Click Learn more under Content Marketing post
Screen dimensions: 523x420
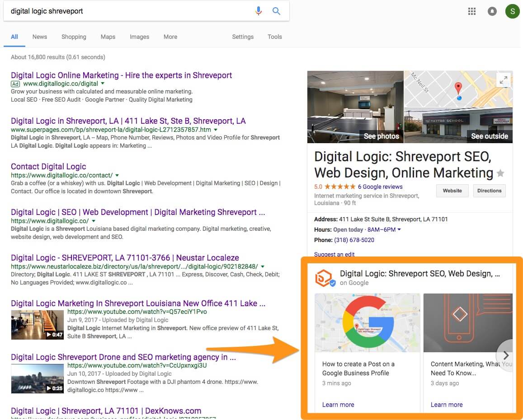tap(446, 405)
